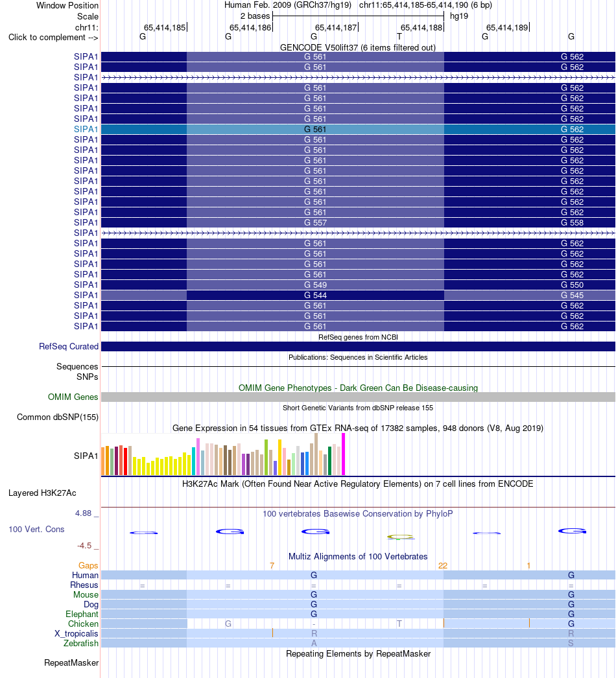Click position label 65,414,187
The height and width of the screenshot is (678, 616).
coord(336,28)
